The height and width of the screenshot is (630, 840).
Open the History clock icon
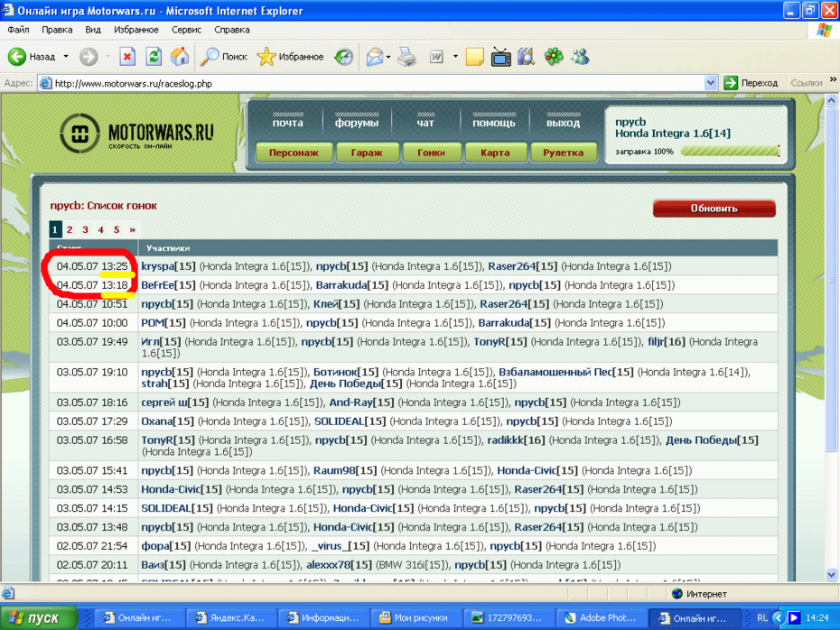click(x=344, y=57)
